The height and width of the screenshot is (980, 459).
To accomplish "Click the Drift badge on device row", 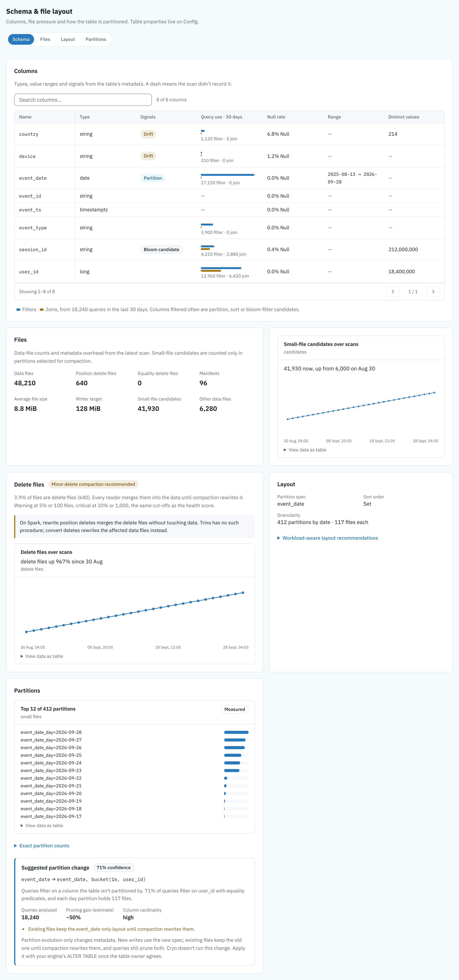I will click(148, 156).
